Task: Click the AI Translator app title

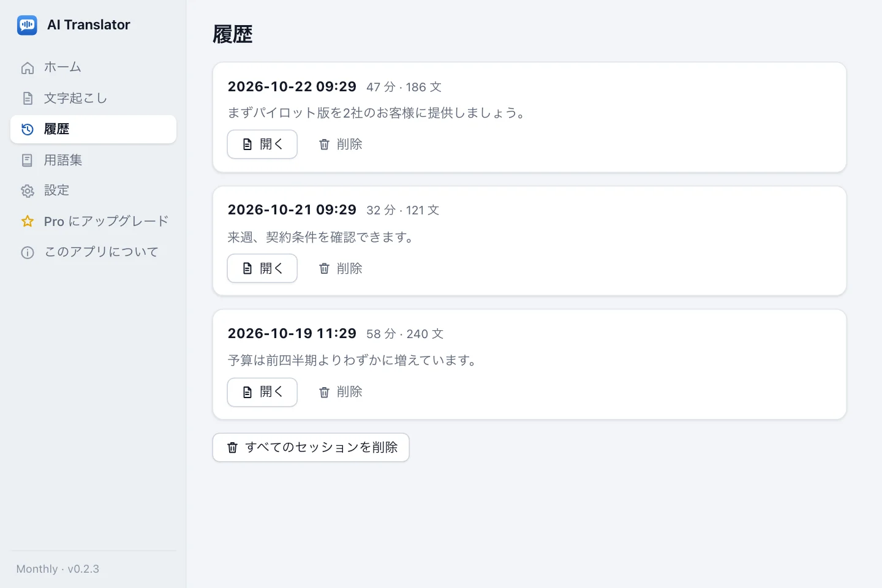Action: [89, 25]
